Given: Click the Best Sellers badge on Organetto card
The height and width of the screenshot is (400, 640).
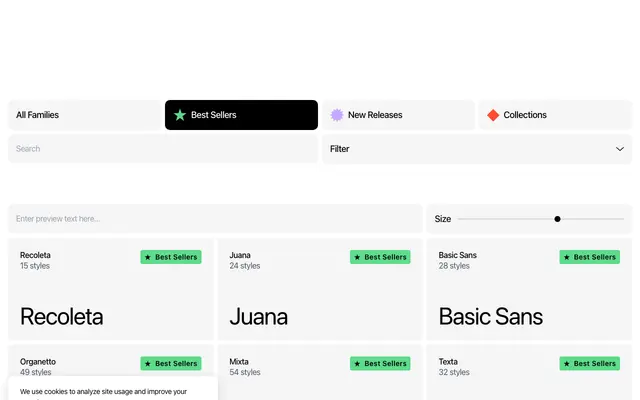Looking at the screenshot, I should coord(171,364).
